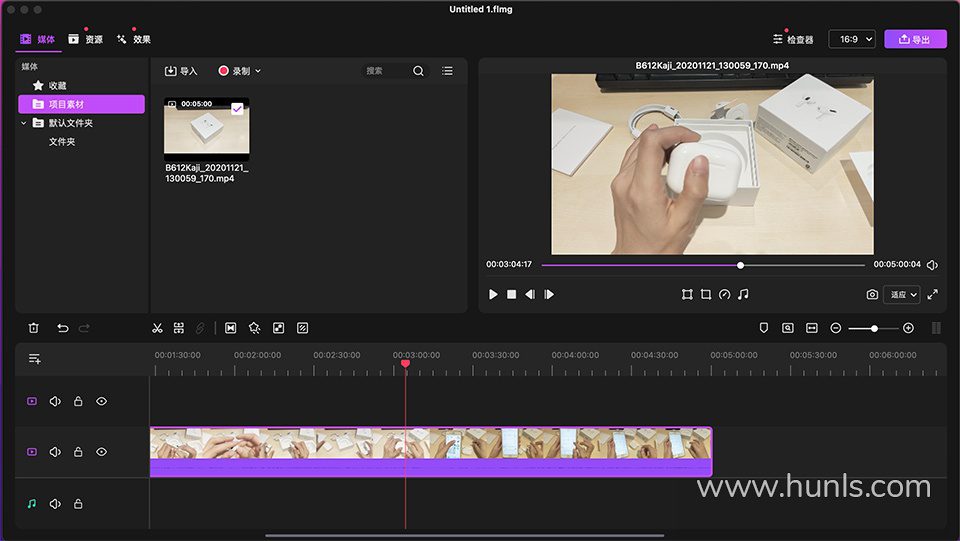The width and height of the screenshot is (960, 541).
Task: Click the mosaic toolbar icon
Action: [x=279, y=328]
